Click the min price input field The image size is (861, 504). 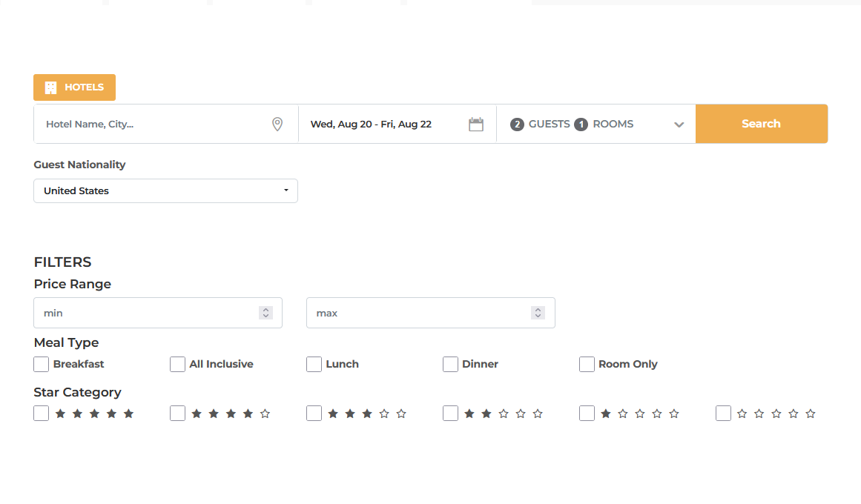coord(145,313)
